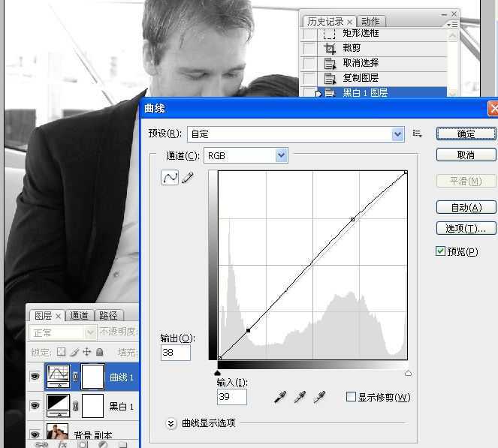Set history brush source box for 复制图层
The height and width of the screenshot is (448, 498).
pos(309,78)
